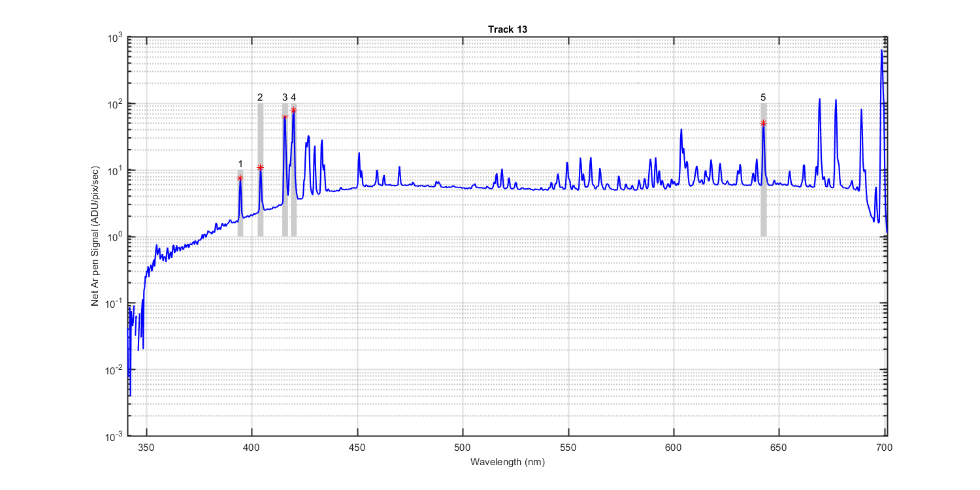The height and width of the screenshot is (490, 980).
Task: Select the red star marker on peak 1
Action: [240, 178]
